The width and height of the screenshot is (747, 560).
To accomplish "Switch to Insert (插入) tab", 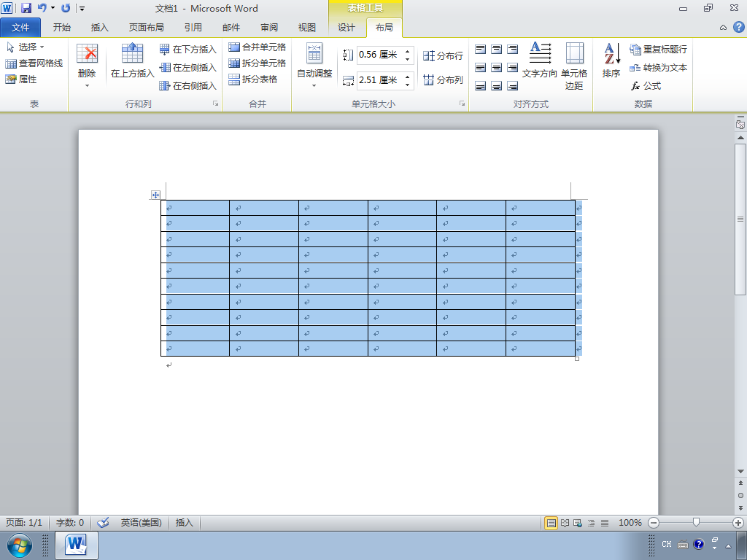I will [99, 28].
